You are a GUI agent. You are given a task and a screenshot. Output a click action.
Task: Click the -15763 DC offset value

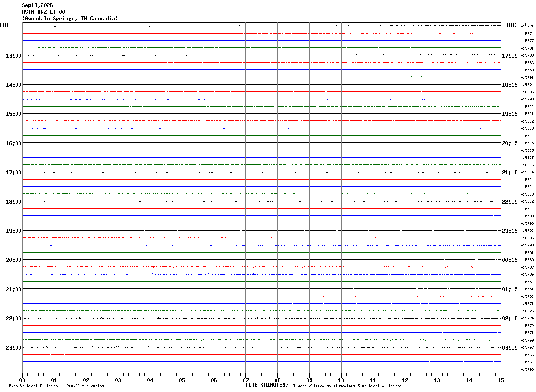(x=527, y=369)
